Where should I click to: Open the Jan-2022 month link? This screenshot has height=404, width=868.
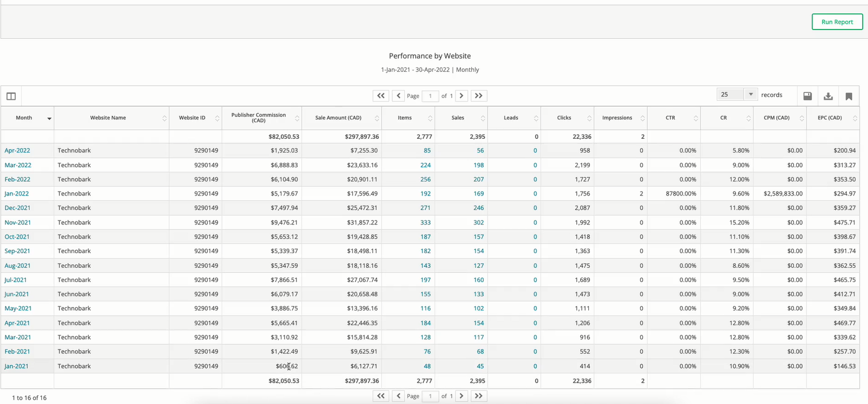(x=17, y=193)
